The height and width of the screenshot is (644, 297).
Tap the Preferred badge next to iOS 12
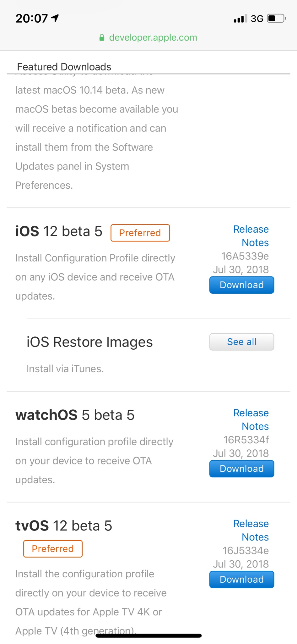tap(140, 233)
